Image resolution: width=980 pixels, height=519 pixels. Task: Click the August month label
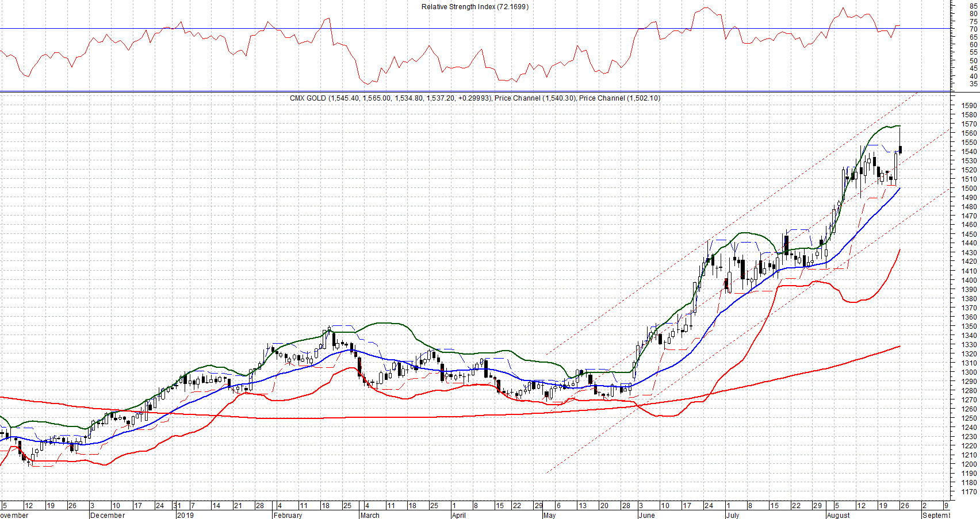point(839,515)
